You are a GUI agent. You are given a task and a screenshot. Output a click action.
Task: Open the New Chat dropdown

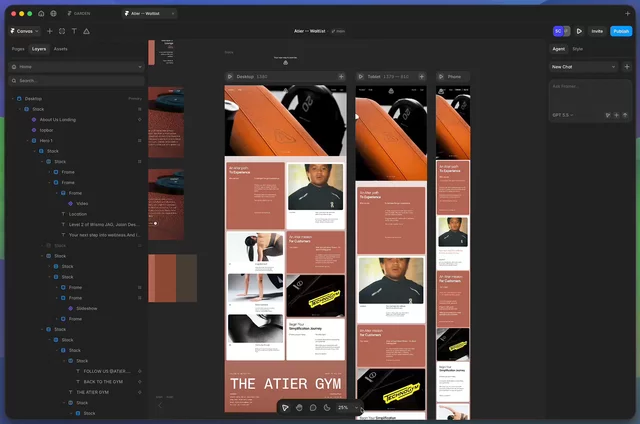pos(583,67)
